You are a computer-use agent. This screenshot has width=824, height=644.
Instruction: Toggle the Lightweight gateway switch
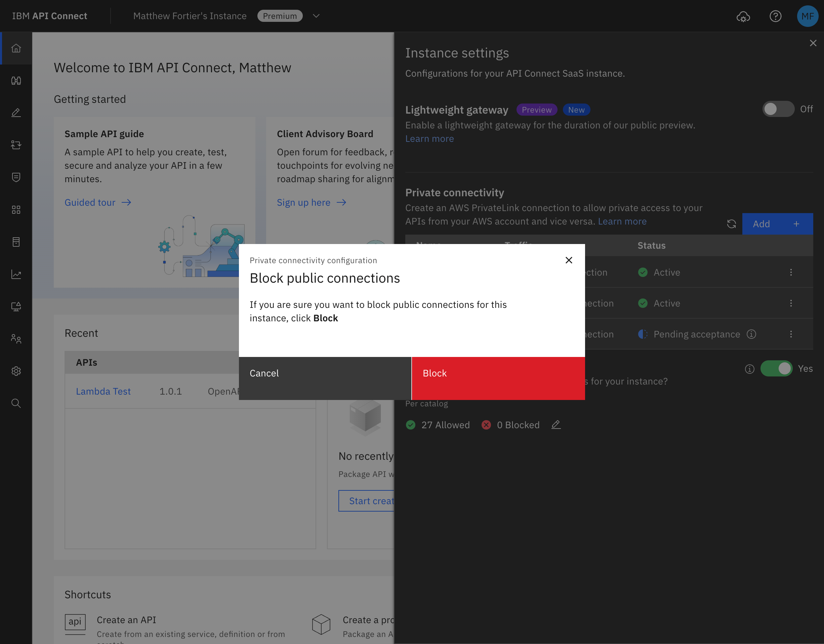point(778,109)
